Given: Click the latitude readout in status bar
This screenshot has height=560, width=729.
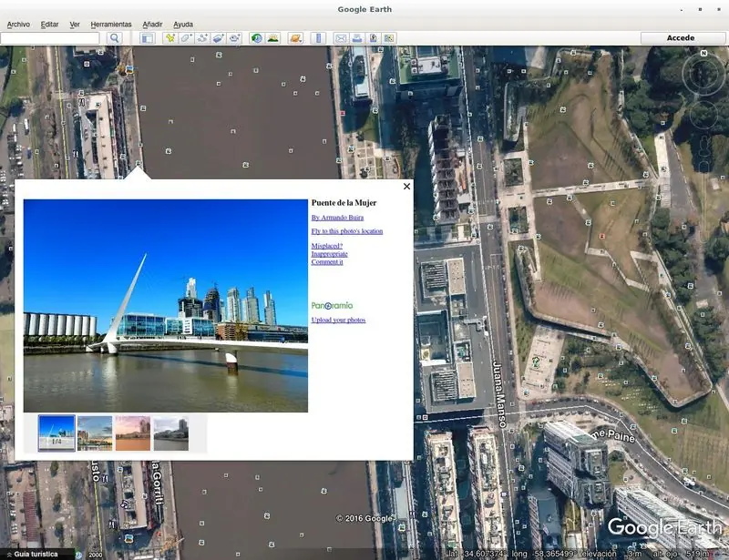Looking at the screenshot, I should point(479,554).
